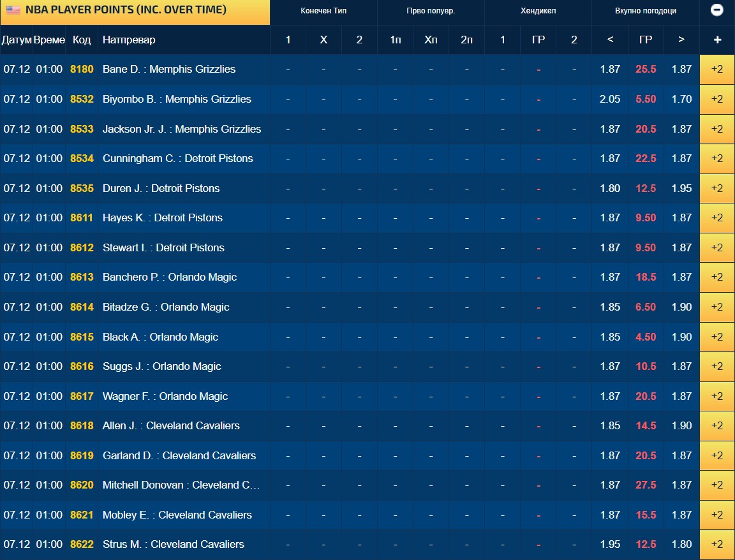Pick over 1.95 for Duren J.
The height and width of the screenshot is (560, 735).
click(x=681, y=188)
